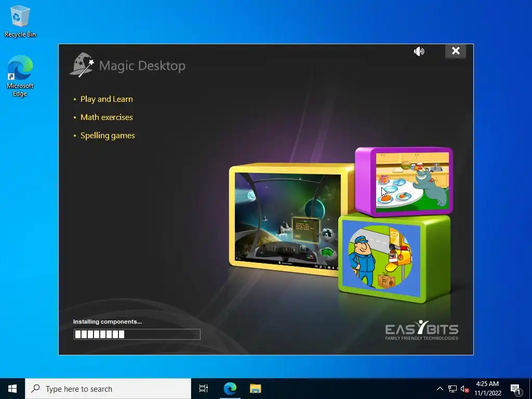This screenshot has width=532, height=399.
Task: Click the 'Installing components...' status text
Action: point(108,322)
